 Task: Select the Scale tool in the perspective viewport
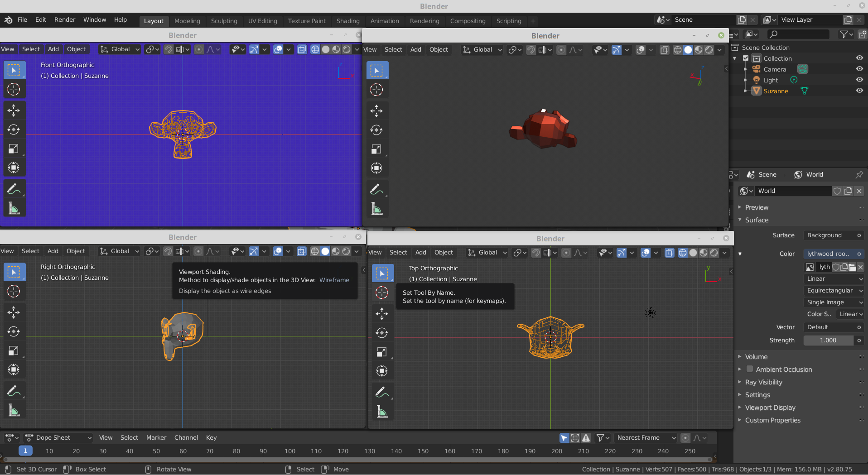point(376,149)
